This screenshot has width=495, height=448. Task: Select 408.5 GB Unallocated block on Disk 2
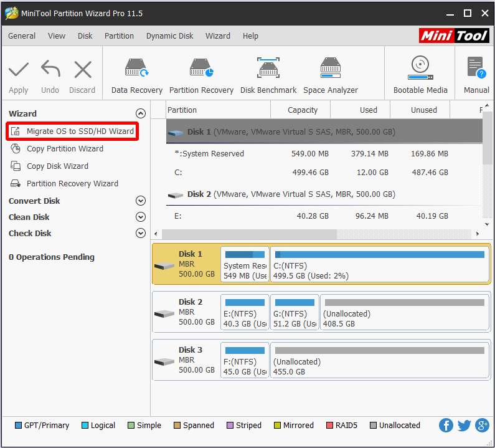pos(404,312)
